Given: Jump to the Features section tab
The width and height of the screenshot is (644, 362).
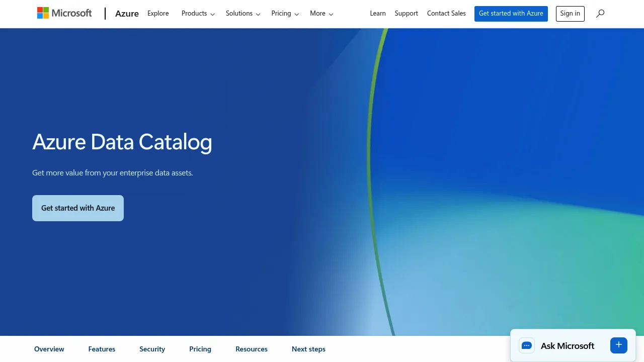Looking at the screenshot, I should 102,349.
